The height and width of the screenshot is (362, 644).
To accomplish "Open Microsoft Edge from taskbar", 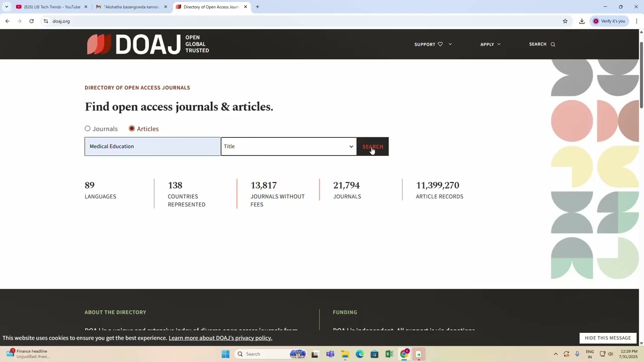I will pos(360,354).
